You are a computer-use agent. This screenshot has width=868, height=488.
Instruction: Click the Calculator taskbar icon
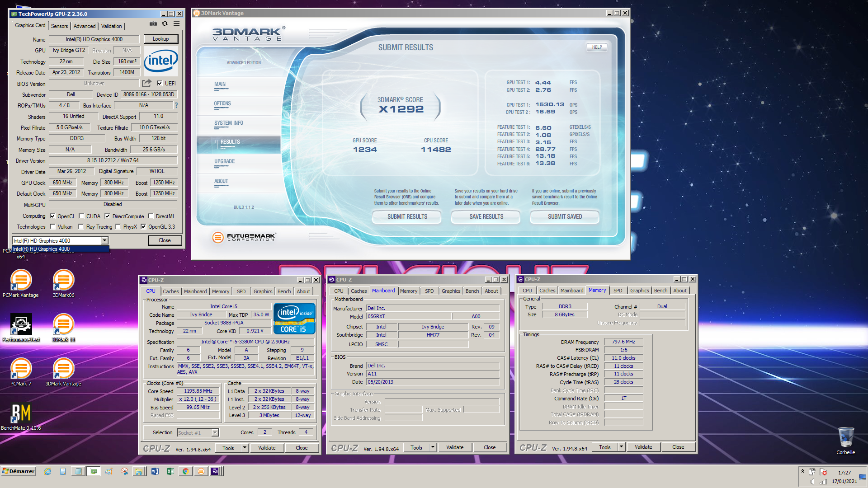pos(63,471)
